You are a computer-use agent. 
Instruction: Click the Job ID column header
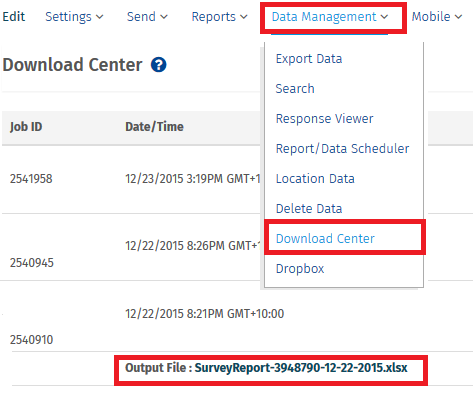coord(26,127)
